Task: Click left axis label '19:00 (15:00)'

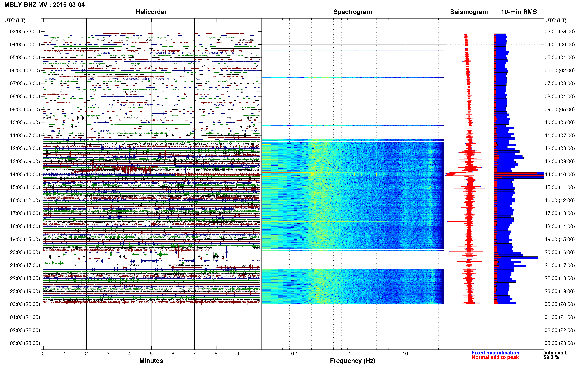Action: click(x=25, y=239)
